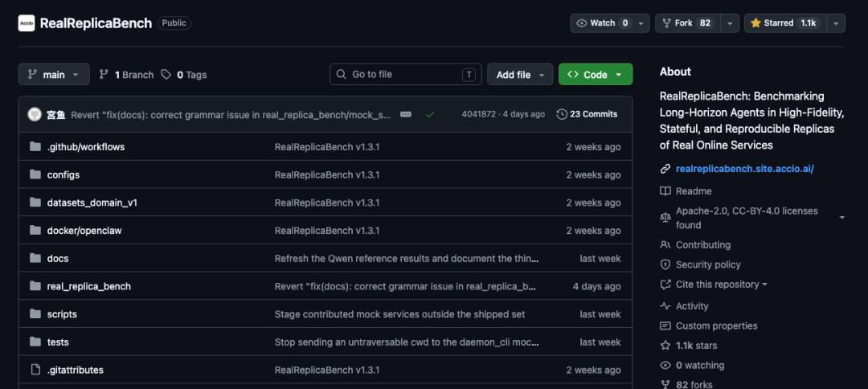Click the license scale icon
The image size is (868, 389).
[x=665, y=218]
